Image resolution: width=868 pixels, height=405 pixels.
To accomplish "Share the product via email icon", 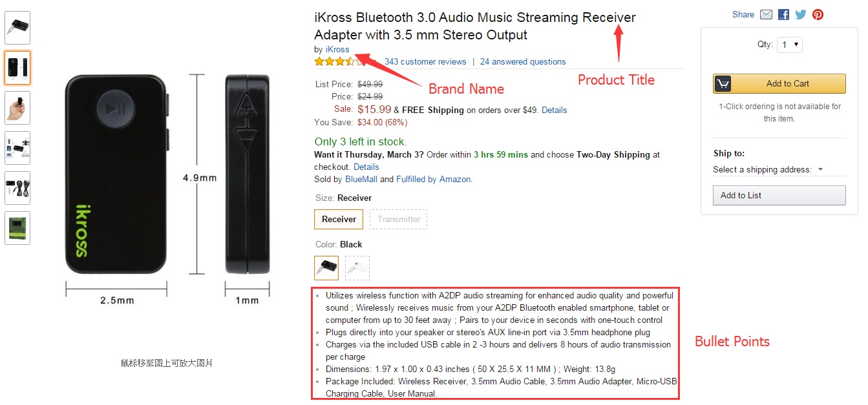I will point(766,14).
